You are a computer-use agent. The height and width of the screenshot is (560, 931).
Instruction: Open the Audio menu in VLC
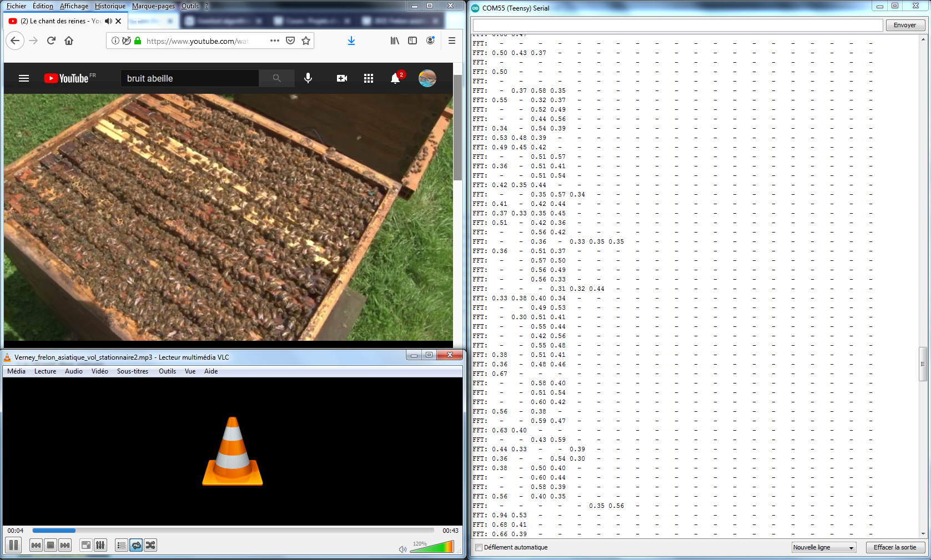tap(73, 371)
